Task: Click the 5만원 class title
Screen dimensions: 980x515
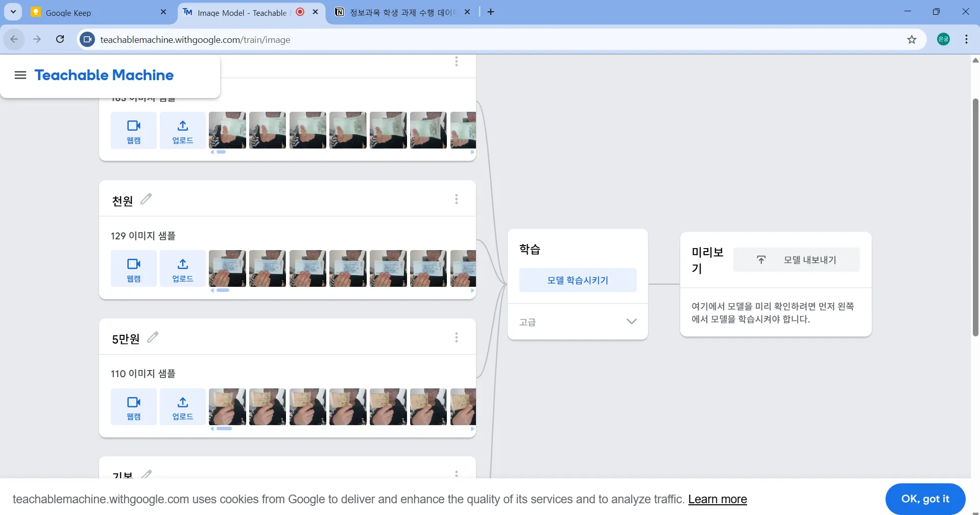Action: [x=126, y=339]
